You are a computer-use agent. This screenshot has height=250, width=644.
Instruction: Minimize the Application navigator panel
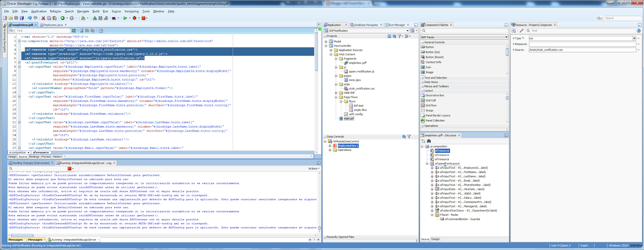click(416, 25)
